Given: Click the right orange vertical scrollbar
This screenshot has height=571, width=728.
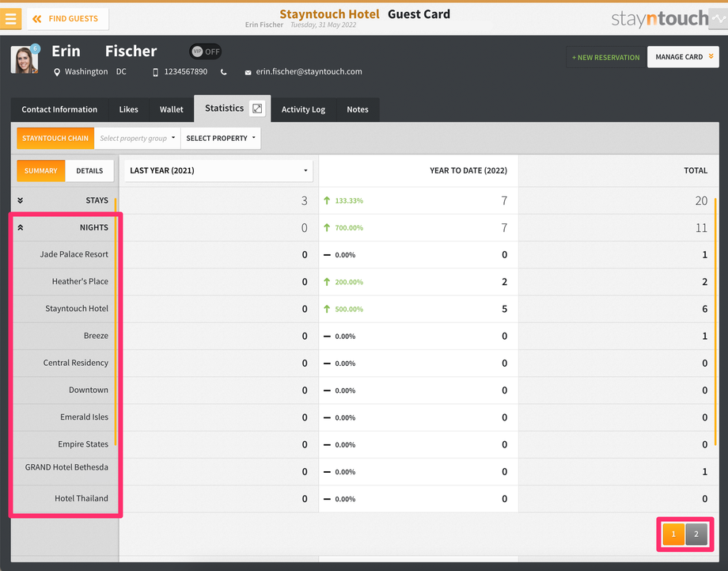Looking at the screenshot, I should [x=715, y=322].
